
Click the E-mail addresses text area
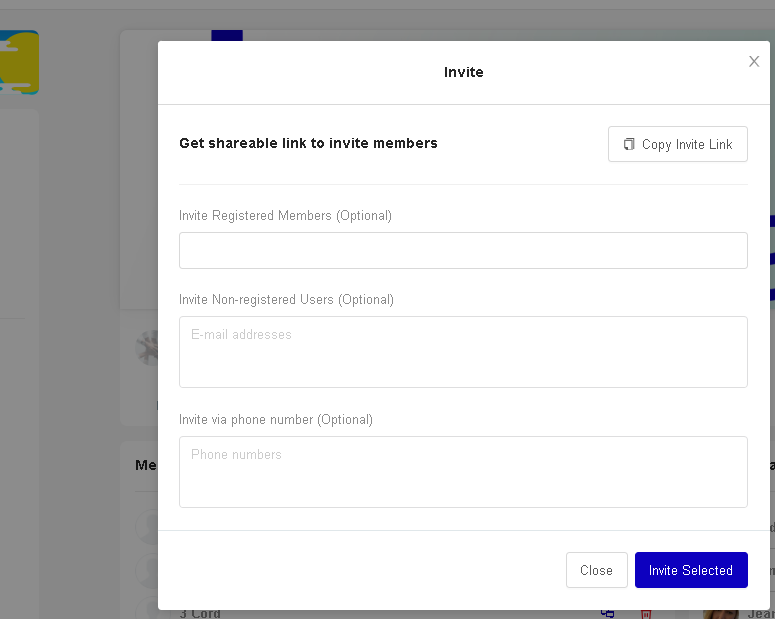[x=463, y=352]
